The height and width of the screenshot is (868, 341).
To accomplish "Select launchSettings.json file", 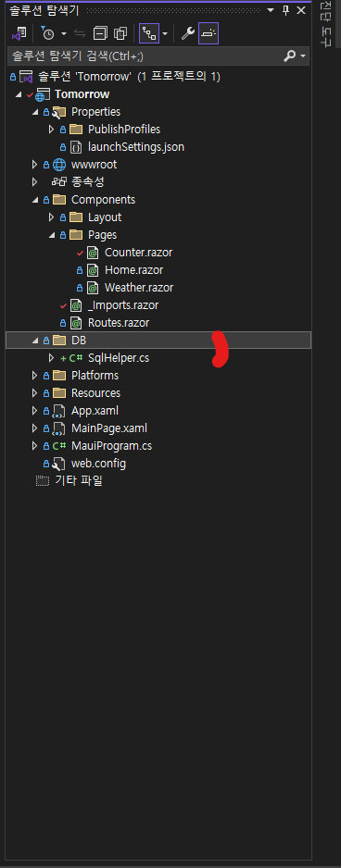I will click(x=136, y=147).
